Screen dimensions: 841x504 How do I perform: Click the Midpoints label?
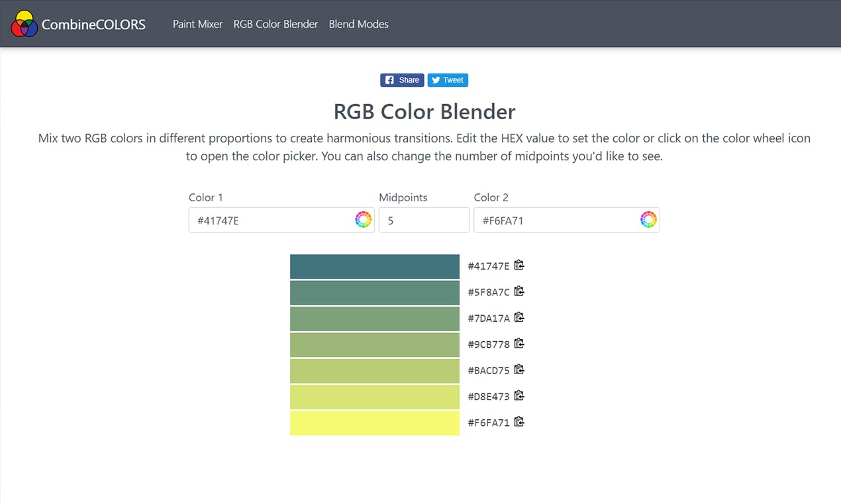click(x=403, y=197)
